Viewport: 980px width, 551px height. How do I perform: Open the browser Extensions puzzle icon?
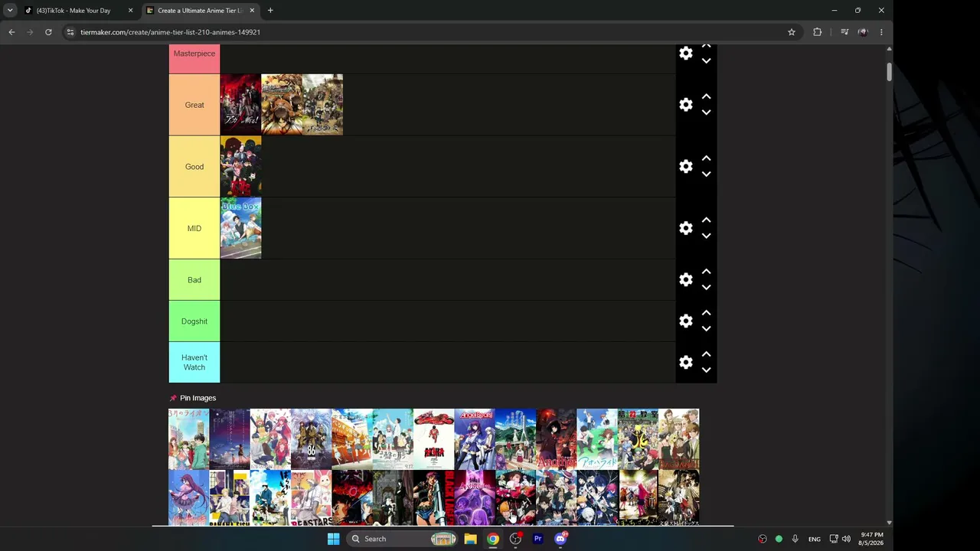click(818, 32)
